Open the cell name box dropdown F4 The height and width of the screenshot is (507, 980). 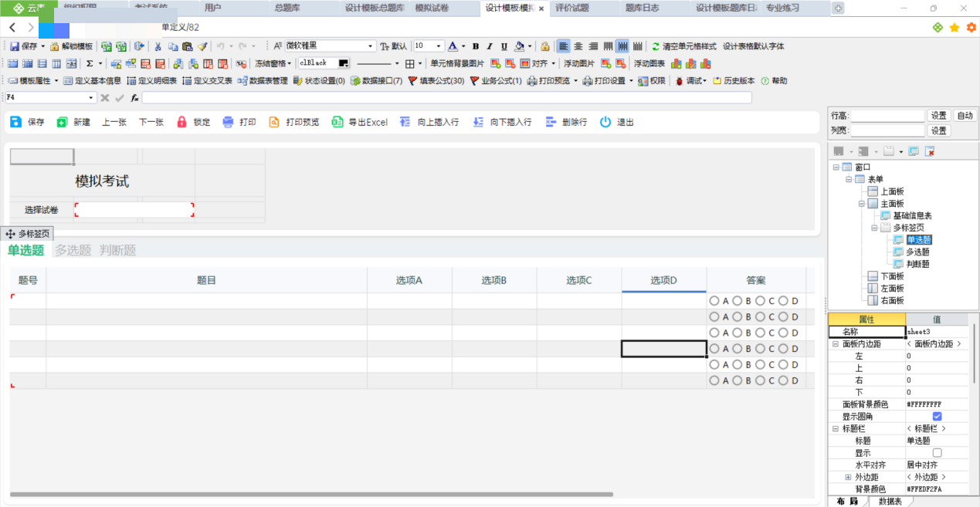91,98
